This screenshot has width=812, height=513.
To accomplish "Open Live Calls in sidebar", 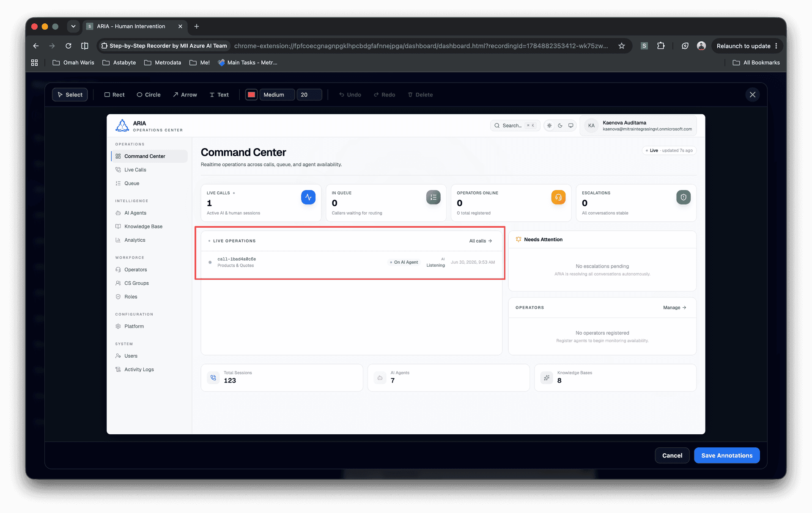I will [149, 170].
